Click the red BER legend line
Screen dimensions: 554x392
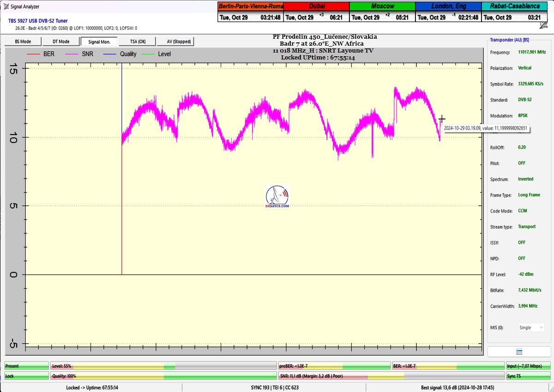click(34, 54)
